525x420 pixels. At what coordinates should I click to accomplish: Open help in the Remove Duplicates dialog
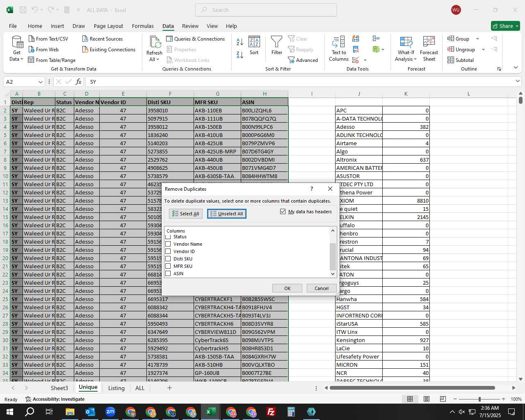click(312, 189)
